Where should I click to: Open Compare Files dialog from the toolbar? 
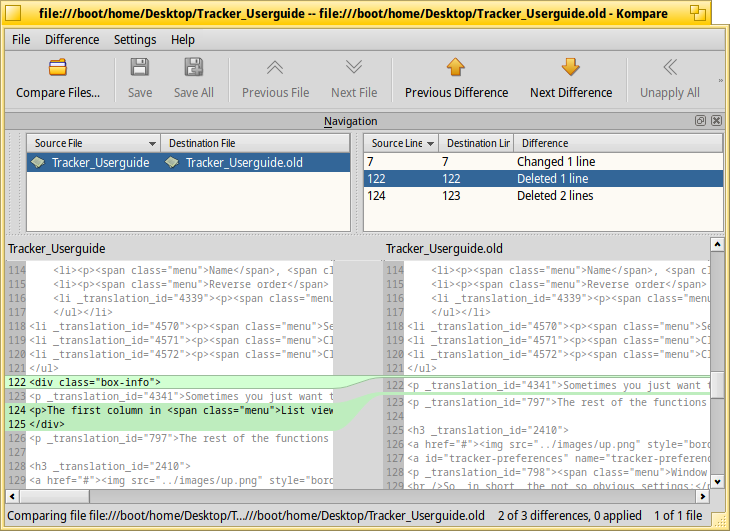(x=58, y=79)
